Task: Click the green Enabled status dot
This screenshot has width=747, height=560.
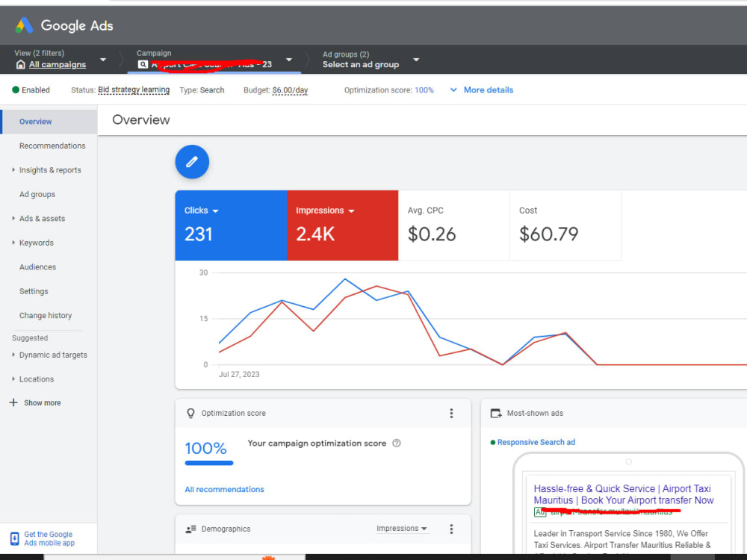Action: tap(16, 90)
